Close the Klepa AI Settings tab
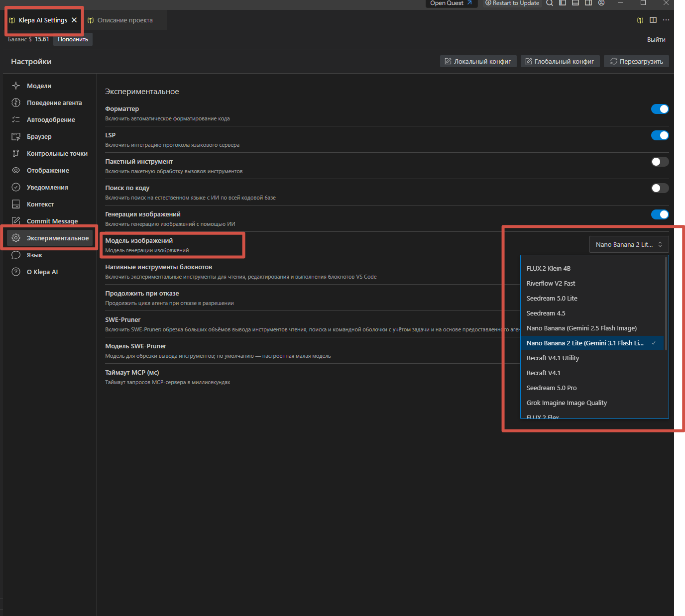This screenshot has width=685, height=616. (x=74, y=20)
